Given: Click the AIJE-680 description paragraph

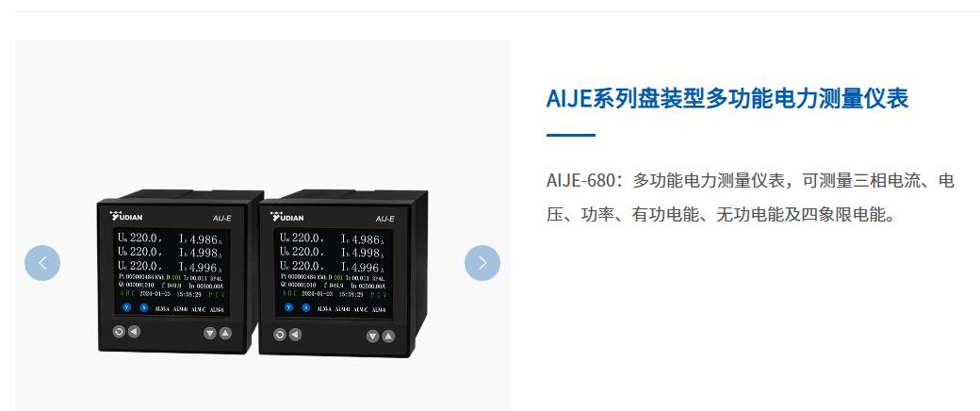Looking at the screenshot, I should pos(751,198).
